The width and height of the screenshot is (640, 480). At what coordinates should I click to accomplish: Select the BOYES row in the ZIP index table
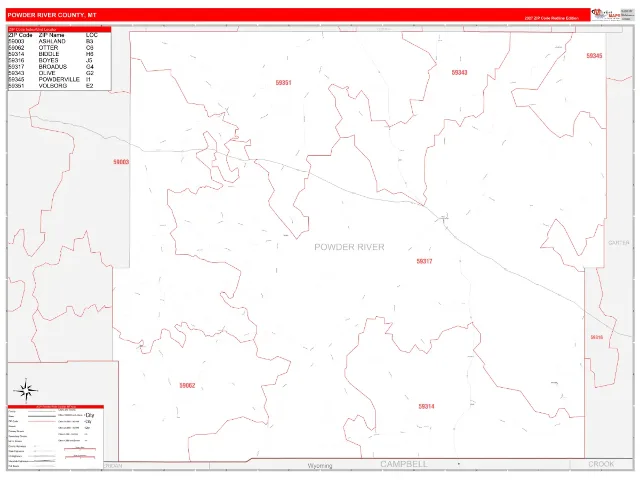pos(51,60)
